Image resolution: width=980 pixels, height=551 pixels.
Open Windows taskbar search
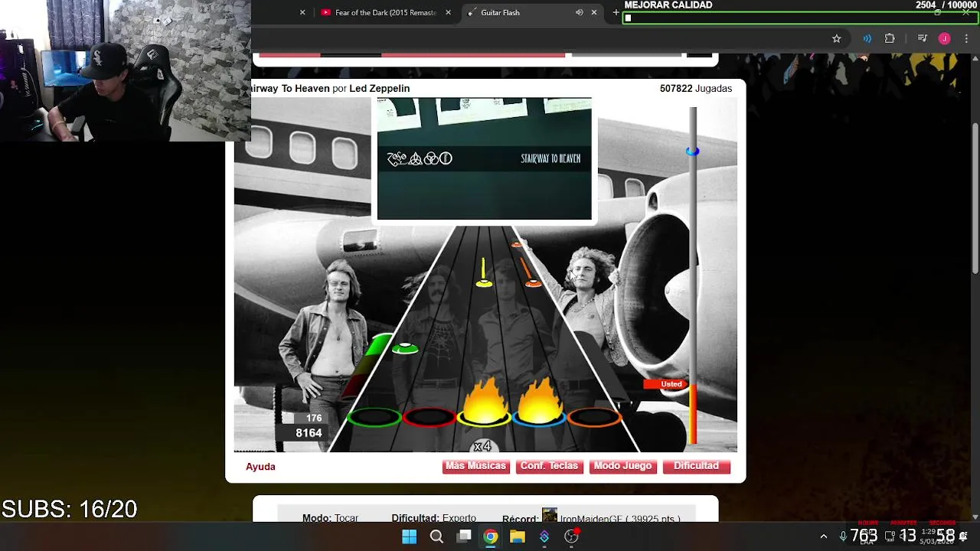pos(436,536)
